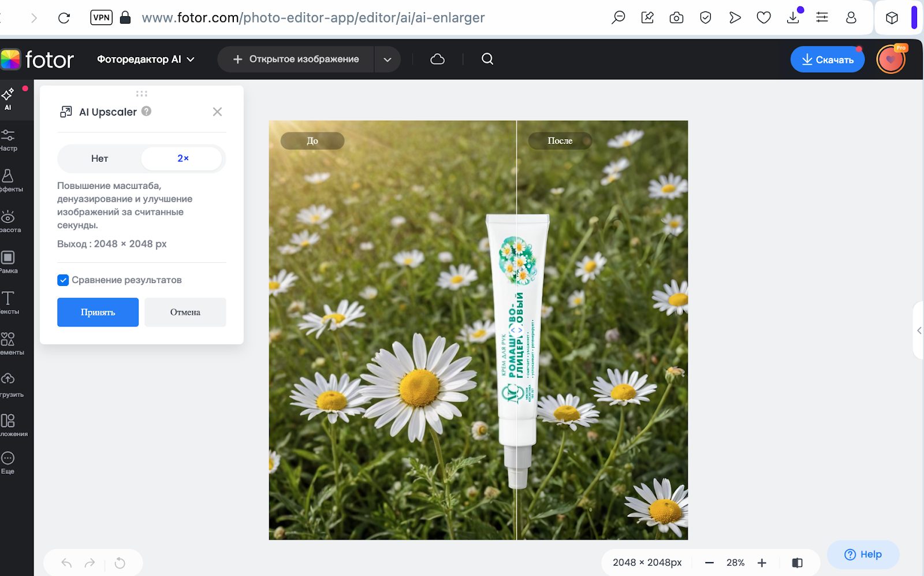Select the Нет upscale option
The height and width of the screenshot is (576, 924).
[x=99, y=158]
